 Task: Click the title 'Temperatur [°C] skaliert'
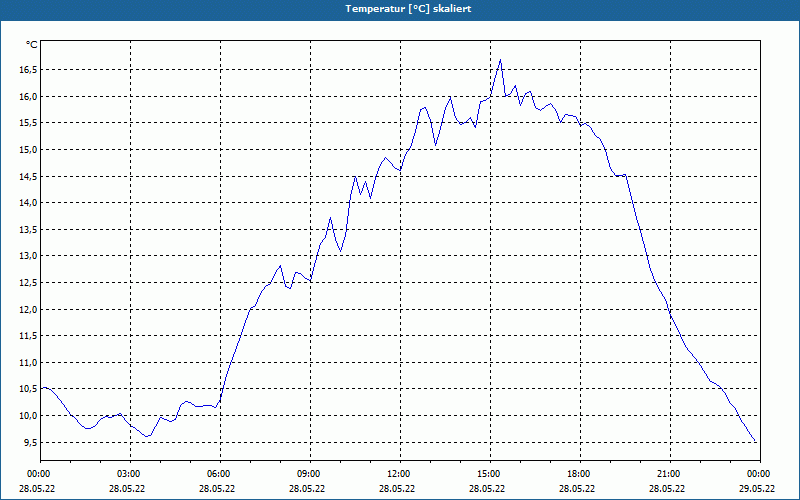tap(408, 9)
